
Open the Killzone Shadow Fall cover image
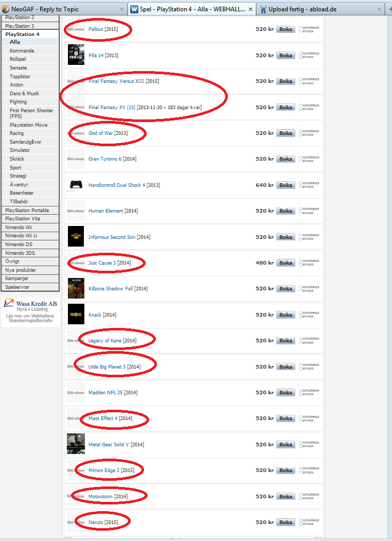(x=76, y=288)
